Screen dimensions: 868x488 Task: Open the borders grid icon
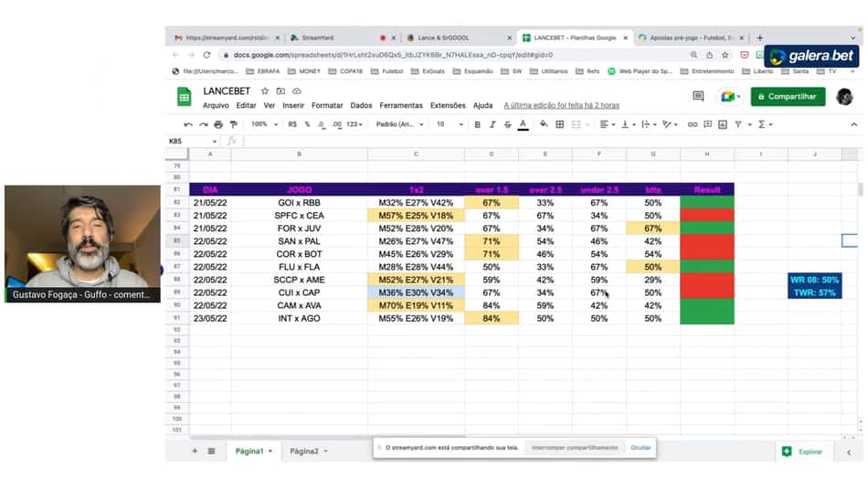560,124
